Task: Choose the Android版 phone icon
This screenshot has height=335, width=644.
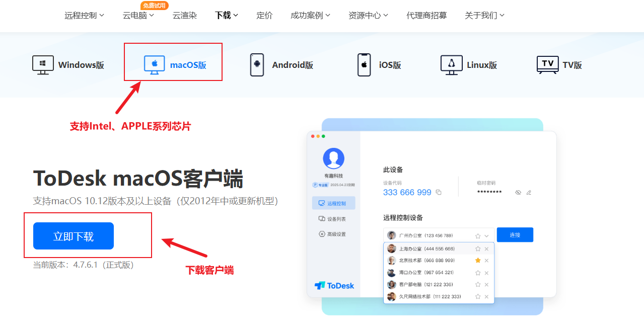Action: point(257,65)
